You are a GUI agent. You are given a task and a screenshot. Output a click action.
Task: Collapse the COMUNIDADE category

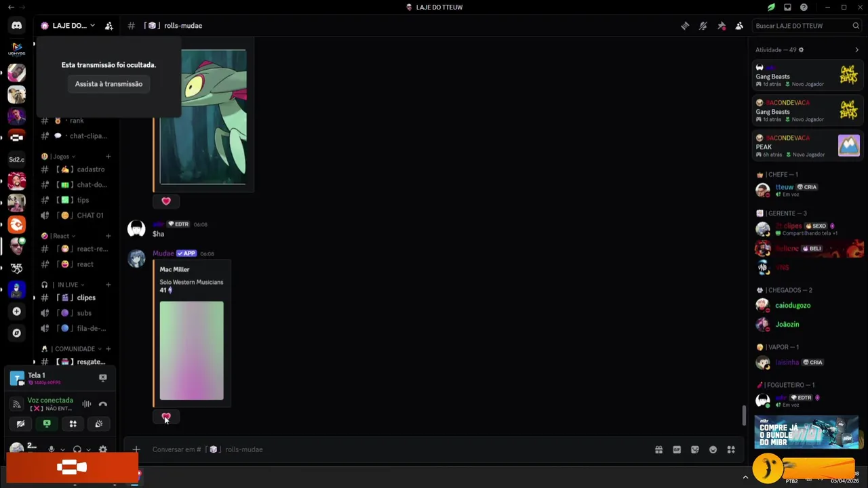click(71, 349)
